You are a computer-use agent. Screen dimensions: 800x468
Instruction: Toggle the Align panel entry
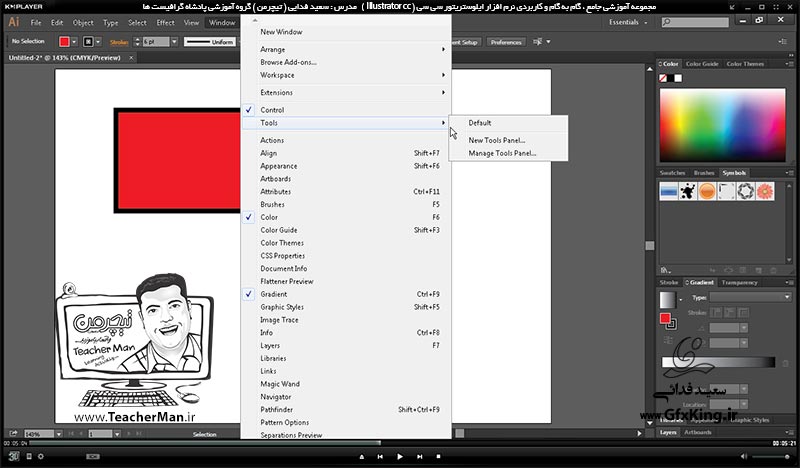(x=346, y=153)
